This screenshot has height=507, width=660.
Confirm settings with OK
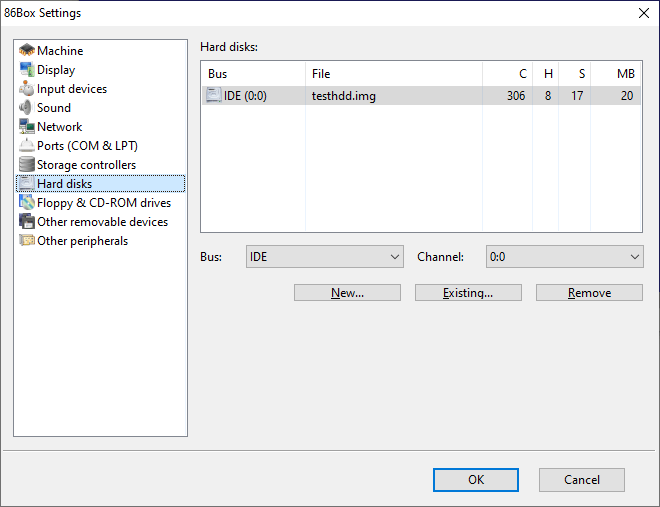476,480
